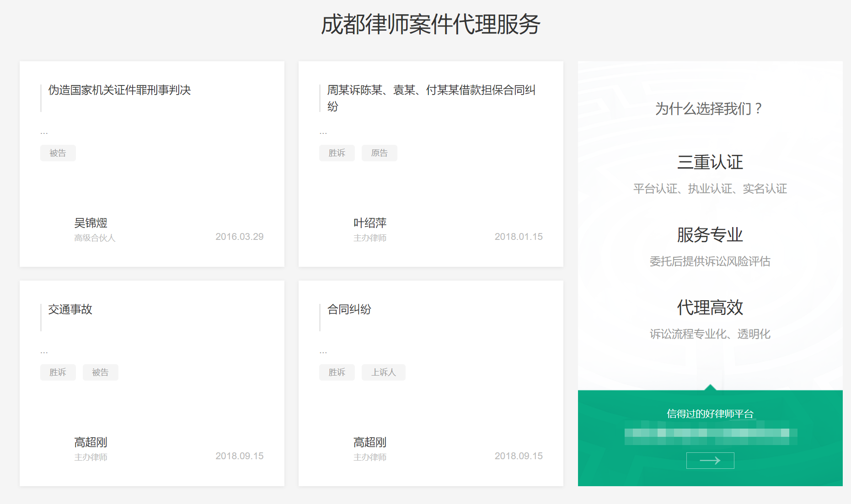Image resolution: width=851 pixels, height=504 pixels.
Task: Click the 服务专业 heading
Action: pyautogui.click(x=710, y=235)
